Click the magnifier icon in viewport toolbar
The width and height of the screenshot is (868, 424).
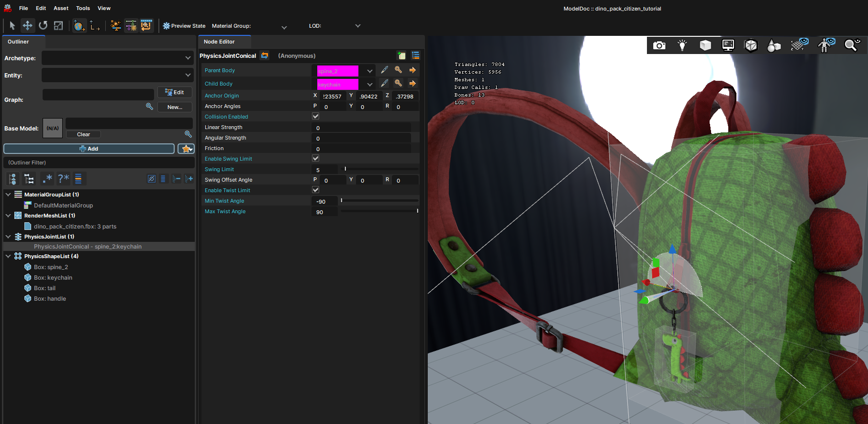point(852,45)
